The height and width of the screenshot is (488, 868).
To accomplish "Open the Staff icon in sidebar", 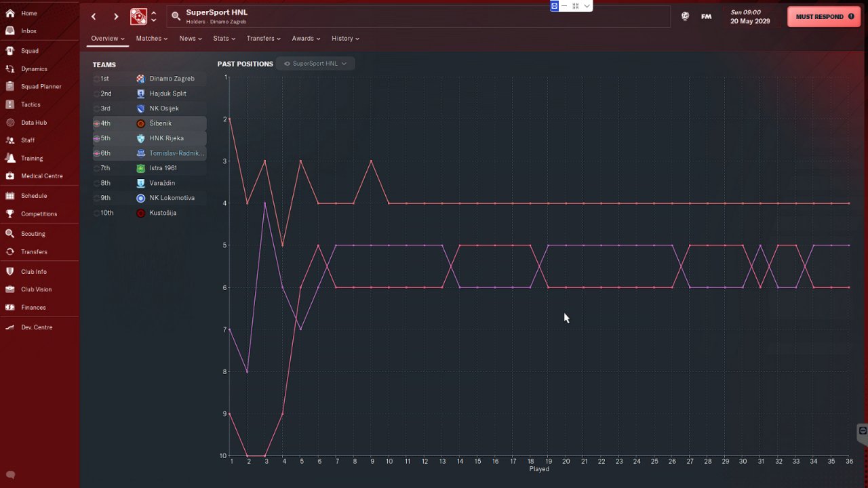I will point(10,140).
